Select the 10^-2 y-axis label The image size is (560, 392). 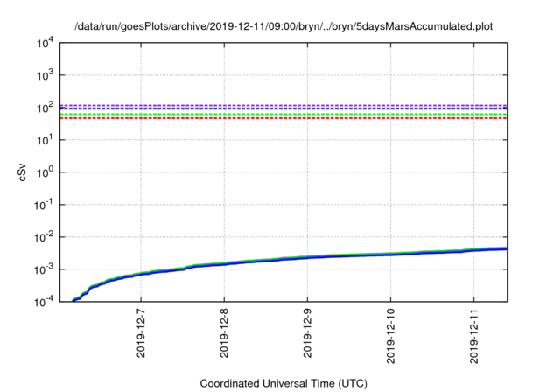click(x=44, y=237)
